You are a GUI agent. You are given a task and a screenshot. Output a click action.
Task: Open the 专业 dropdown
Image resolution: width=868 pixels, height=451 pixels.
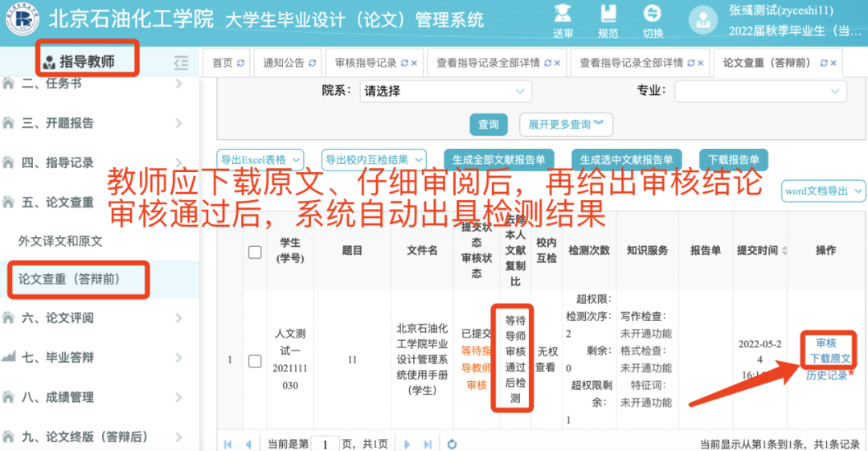point(759,91)
